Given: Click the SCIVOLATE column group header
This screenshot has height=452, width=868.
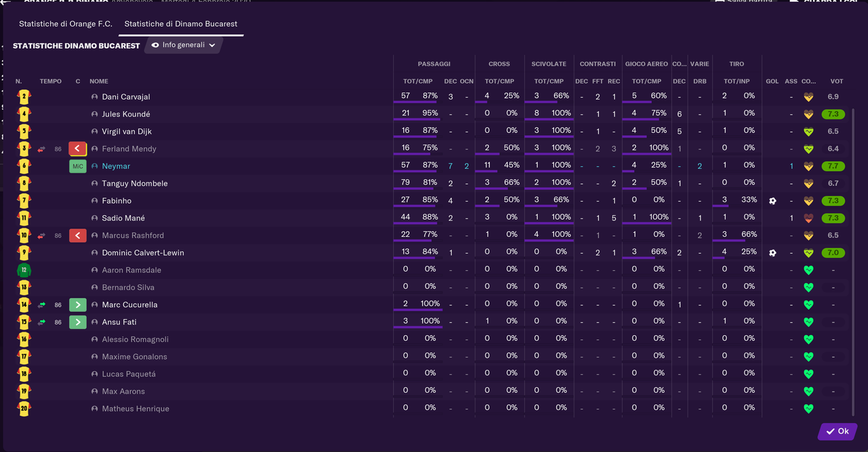Looking at the screenshot, I should [549, 64].
